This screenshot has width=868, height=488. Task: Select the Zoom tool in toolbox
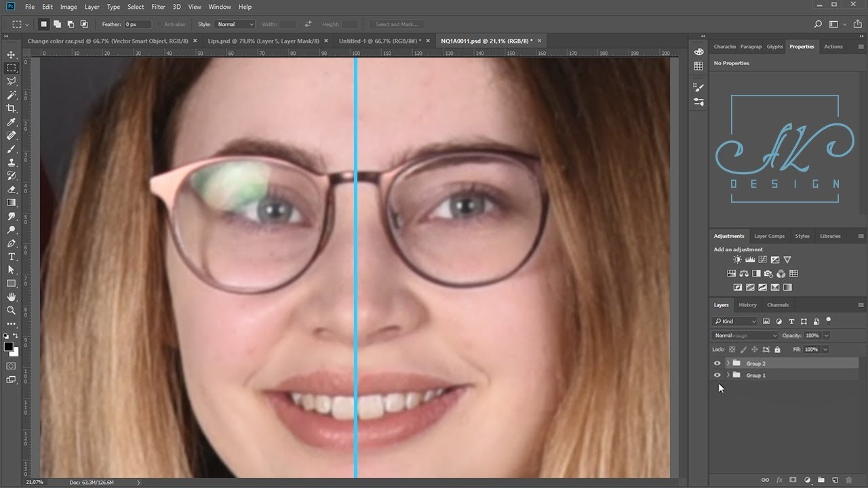click(x=11, y=310)
